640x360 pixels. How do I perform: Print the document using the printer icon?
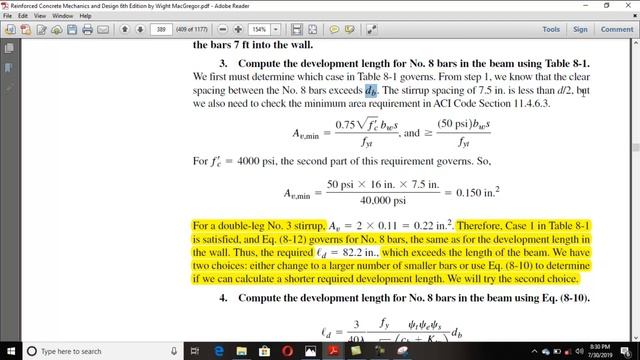click(x=87, y=29)
